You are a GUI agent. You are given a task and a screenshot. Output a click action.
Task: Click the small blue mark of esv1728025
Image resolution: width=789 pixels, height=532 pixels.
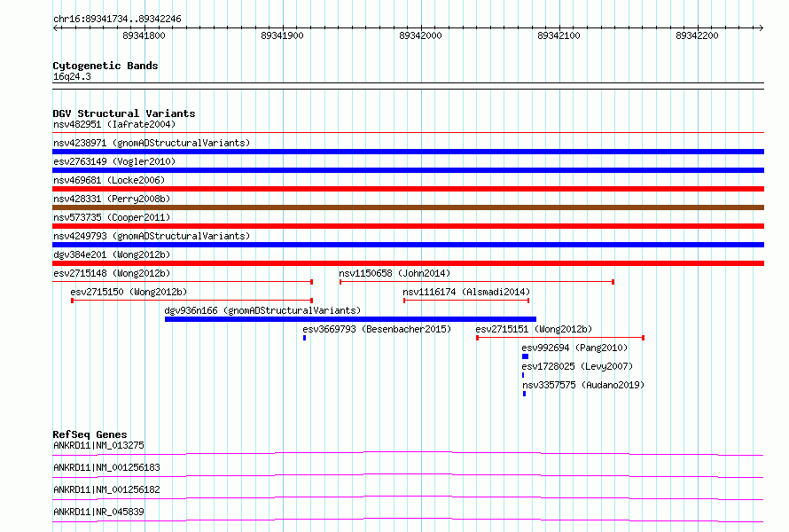tap(523, 375)
